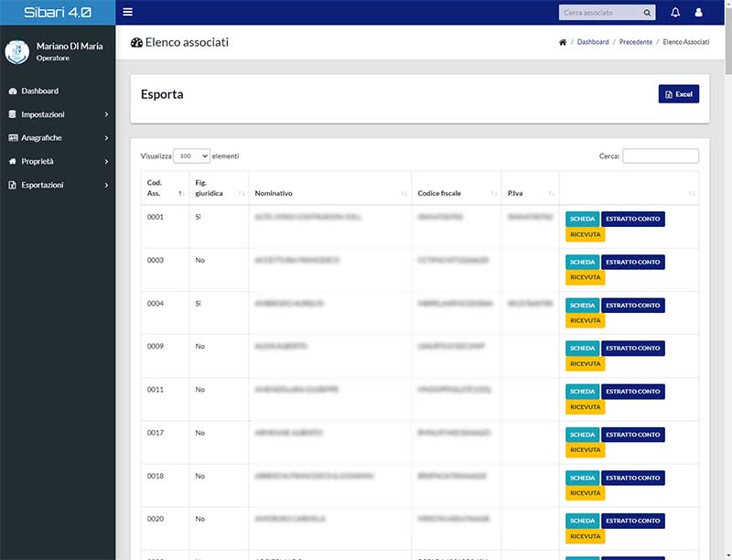Viewport: 732px width, 560px height.
Task: Open Scheda for associate 0001
Action: pos(583,219)
